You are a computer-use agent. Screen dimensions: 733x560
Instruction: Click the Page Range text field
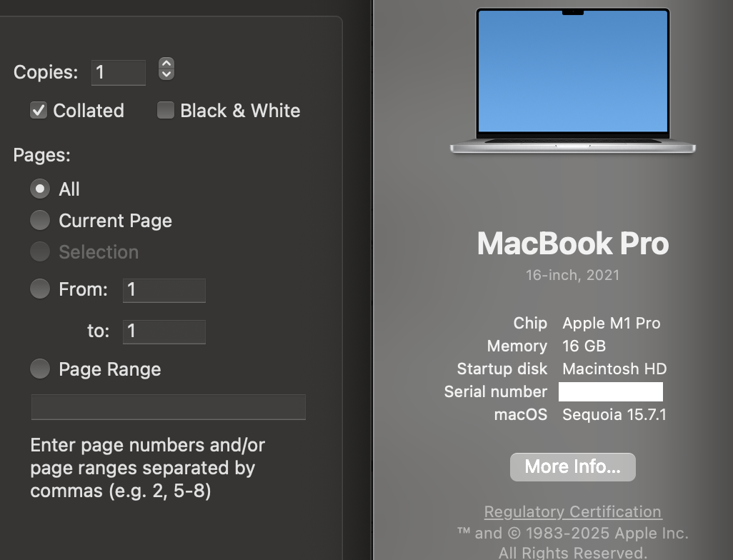click(169, 406)
